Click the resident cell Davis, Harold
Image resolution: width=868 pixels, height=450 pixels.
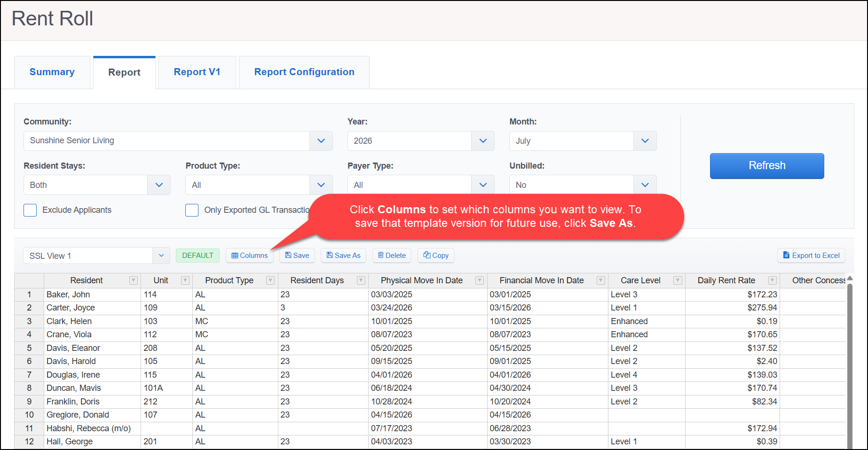pos(92,361)
